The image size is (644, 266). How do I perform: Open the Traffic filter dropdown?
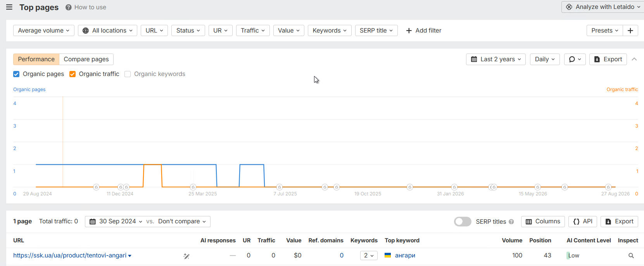coord(253,31)
